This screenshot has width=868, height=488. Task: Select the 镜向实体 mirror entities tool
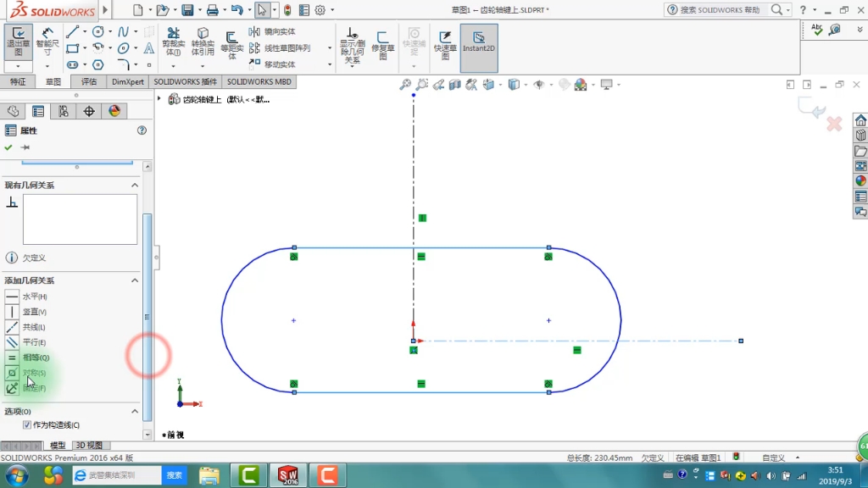click(x=273, y=31)
